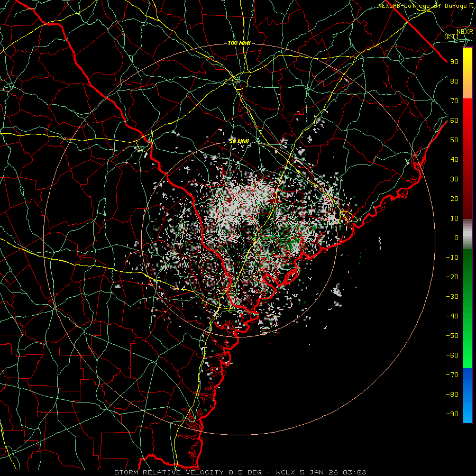This screenshot has width=476, height=476.
Task: Click the 10 value on the velocity scale
Action: 454,218
